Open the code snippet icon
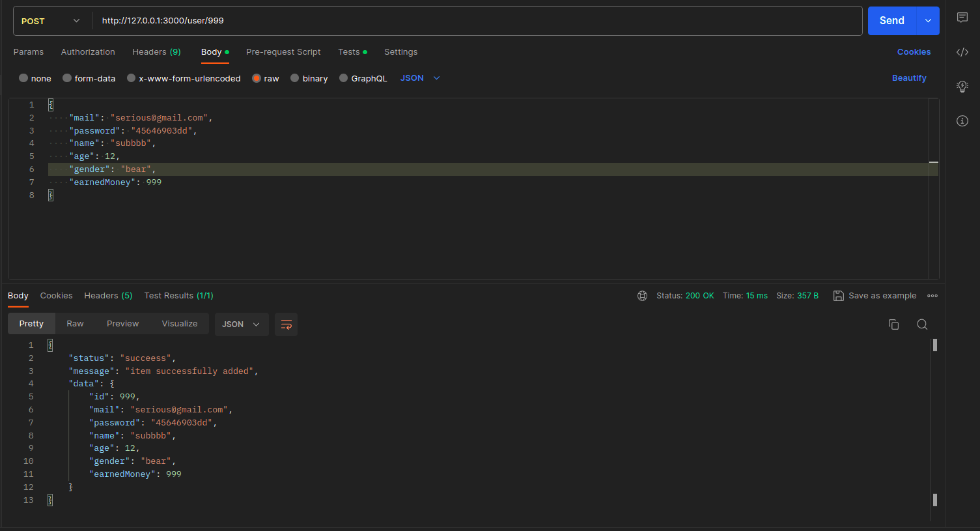 pyautogui.click(x=962, y=52)
